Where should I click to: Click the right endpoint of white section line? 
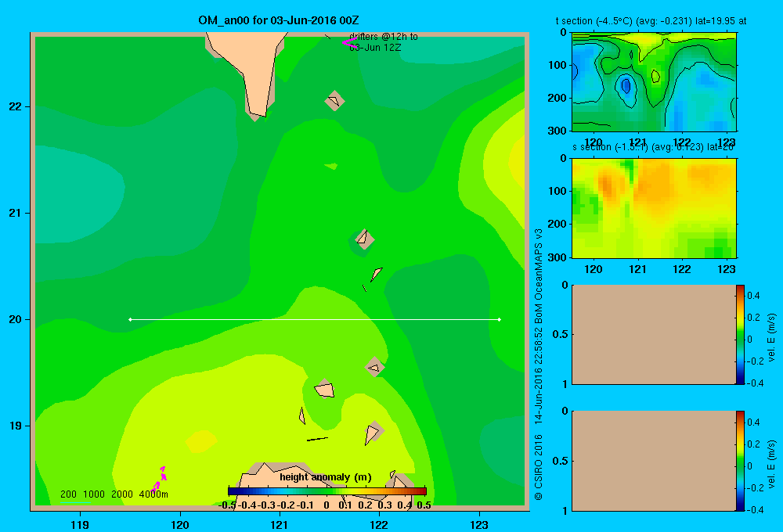pos(500,319)
